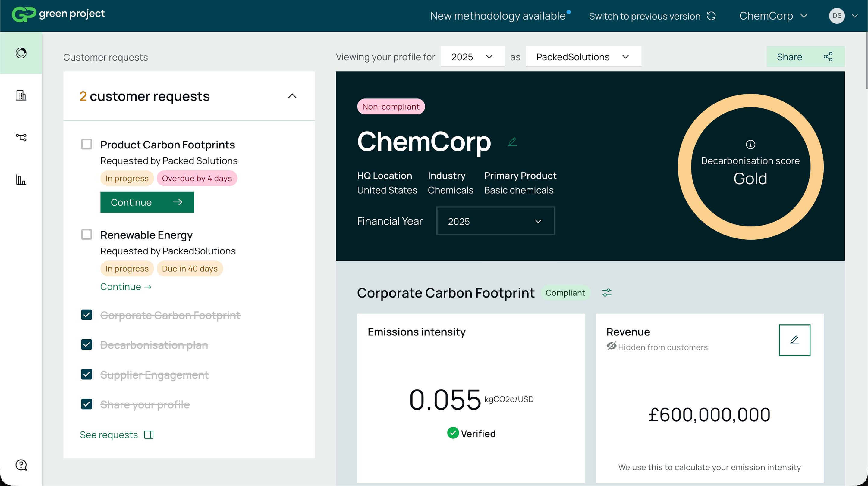This screenshot has width=868, height=486.
Task: Click In progress tag under Renewable Energy
Action: (x=127, y=269)
